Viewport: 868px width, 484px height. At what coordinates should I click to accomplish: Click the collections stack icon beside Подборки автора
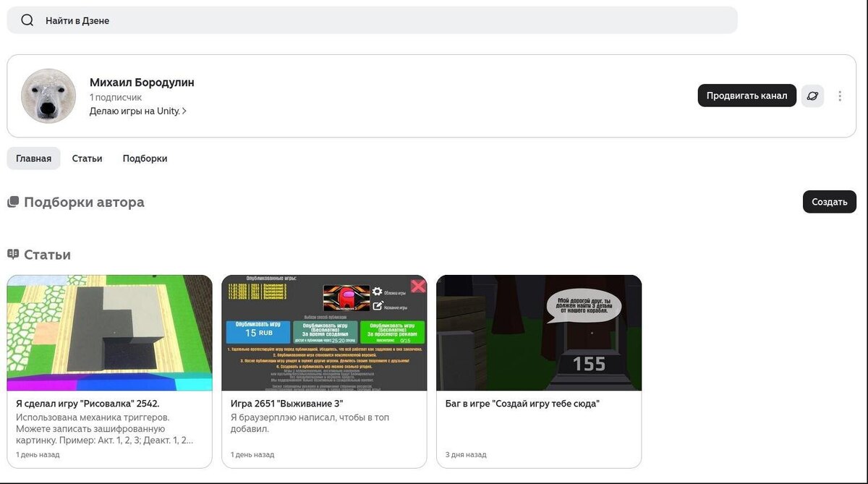(13, 202)
